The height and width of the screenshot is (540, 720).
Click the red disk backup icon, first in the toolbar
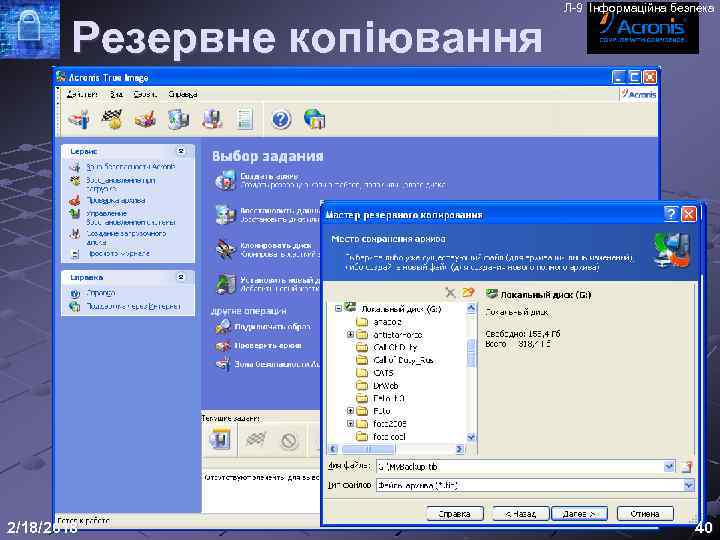coord(79,119)
